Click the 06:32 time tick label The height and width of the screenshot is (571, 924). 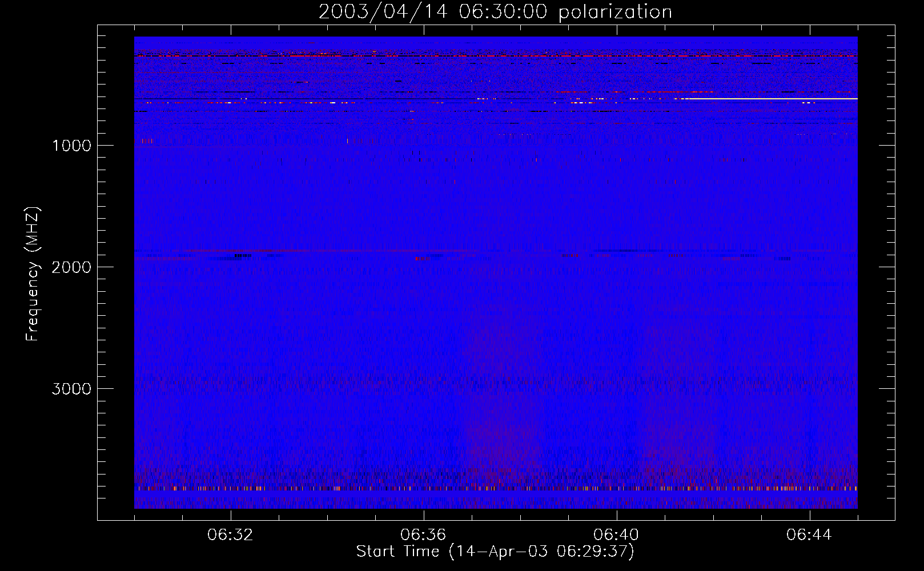point(231,535)
